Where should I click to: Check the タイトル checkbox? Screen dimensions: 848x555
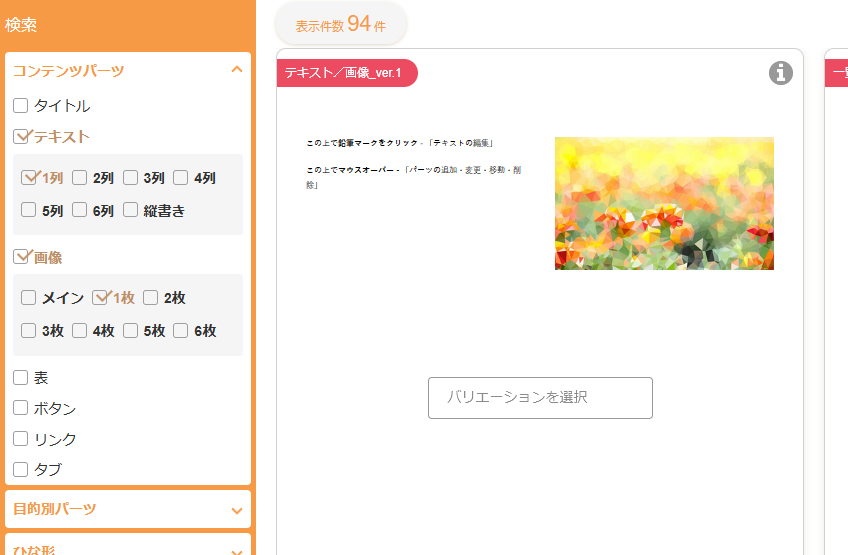click(x=20, y=105)
